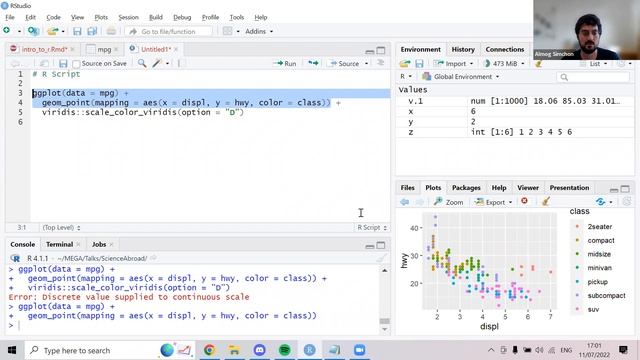Clear all plots with broom icon
Viewport: 640px width, 360px height.
pos(546,201)
